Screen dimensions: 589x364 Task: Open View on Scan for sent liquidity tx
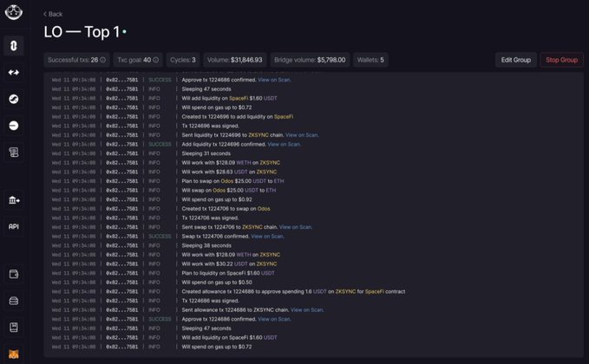point(302,135)
